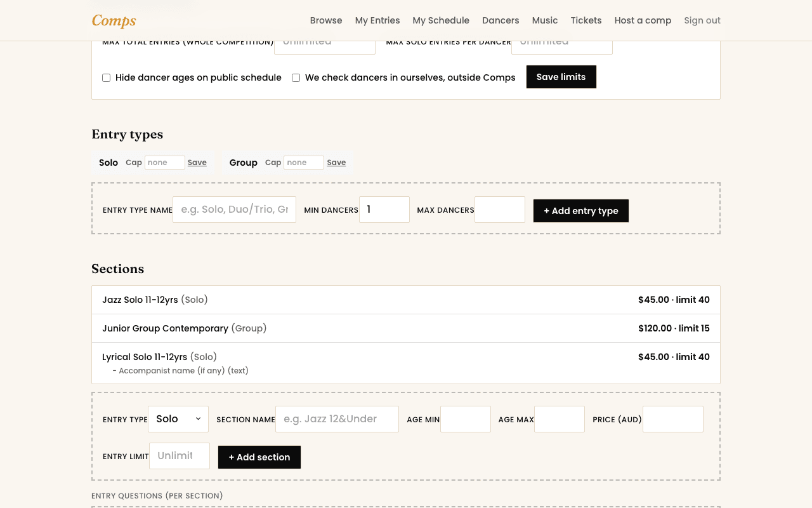Enable We check dancers in ourselves checkbox
This screenshot has width=812, height=508.
click(296, 77)
